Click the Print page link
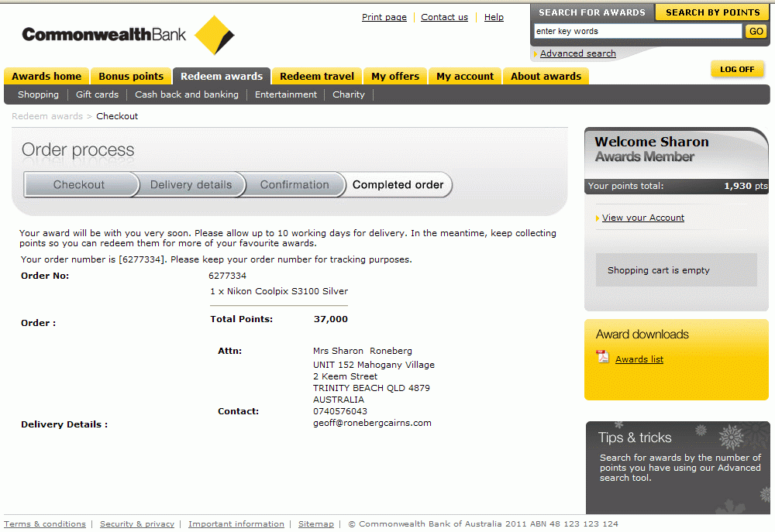The height and width of the screenshot is (532, 775). coord(384,17)
